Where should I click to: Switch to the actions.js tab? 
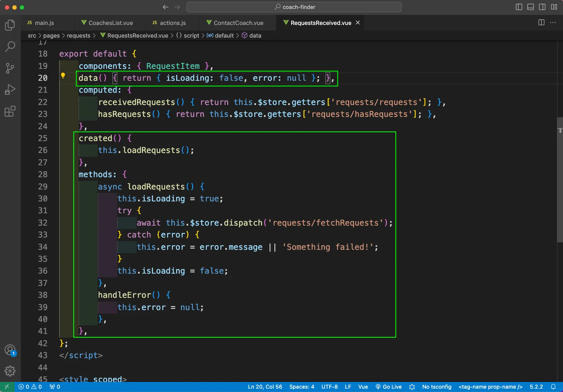coord(173,23)
